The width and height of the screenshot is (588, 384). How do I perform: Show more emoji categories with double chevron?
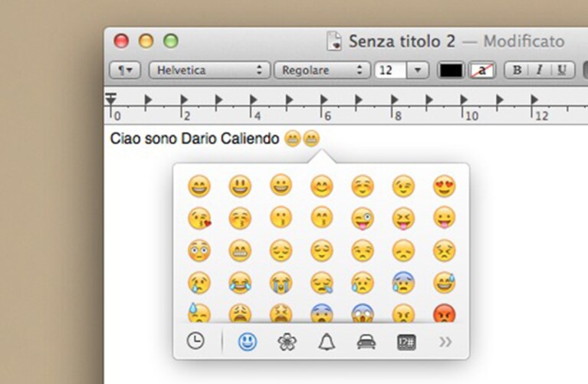(445, 342)
